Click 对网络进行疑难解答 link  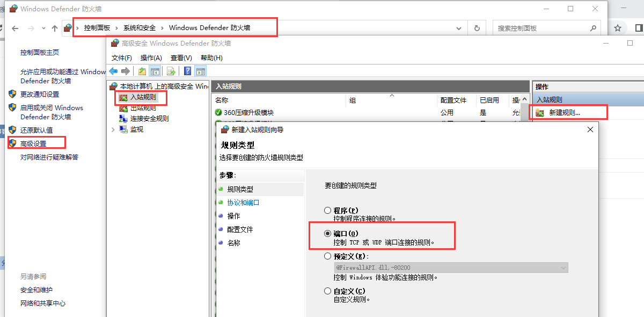[49, 157]
